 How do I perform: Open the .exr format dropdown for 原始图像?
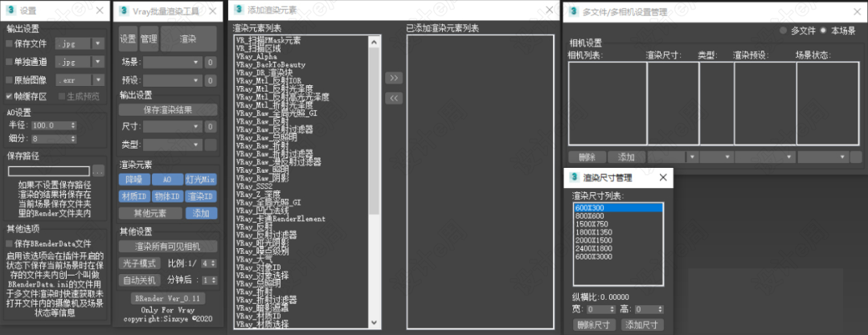tap(77, 80)
